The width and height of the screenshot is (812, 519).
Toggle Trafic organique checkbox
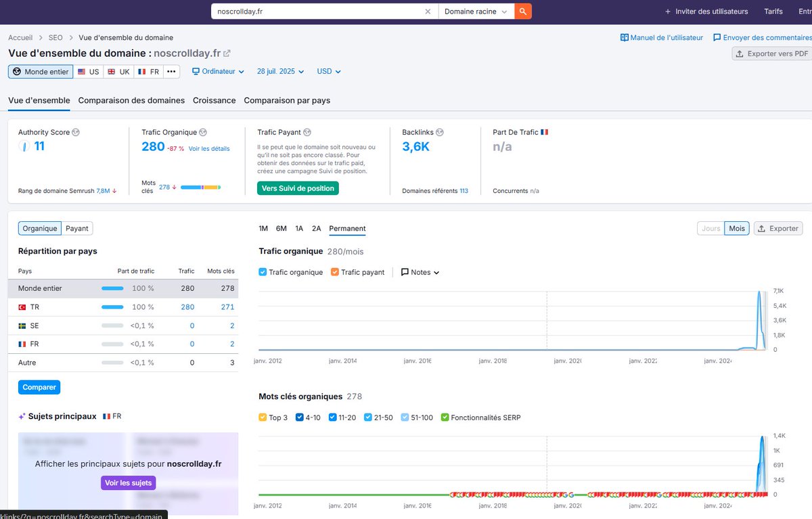pyautogui.click(x=263, y=272)
